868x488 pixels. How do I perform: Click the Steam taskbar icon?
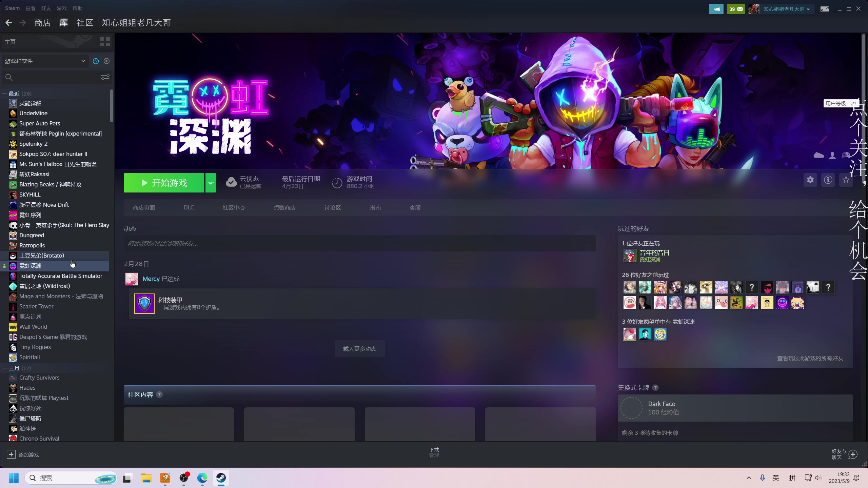(221, 478)
